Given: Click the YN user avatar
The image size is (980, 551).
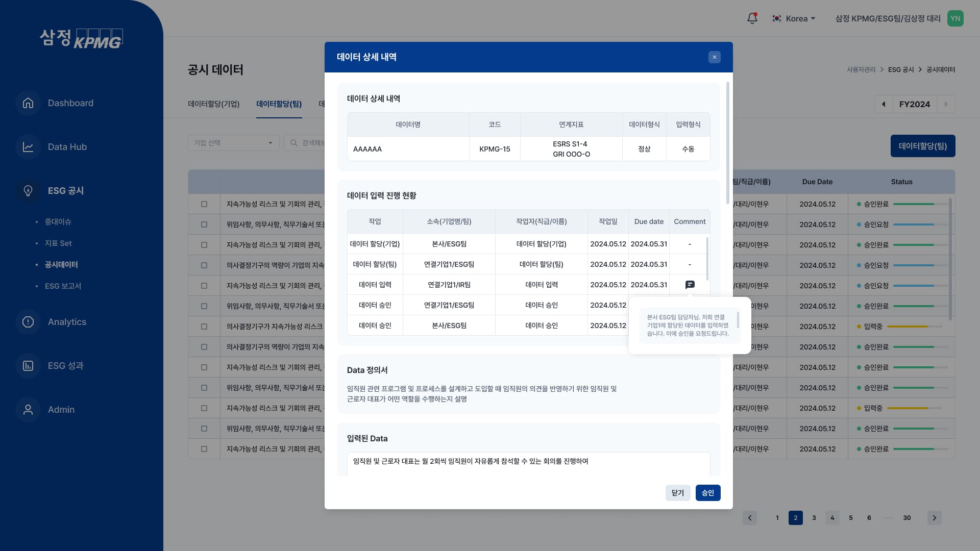Looking at the screenshot, I should click(955, 18).
